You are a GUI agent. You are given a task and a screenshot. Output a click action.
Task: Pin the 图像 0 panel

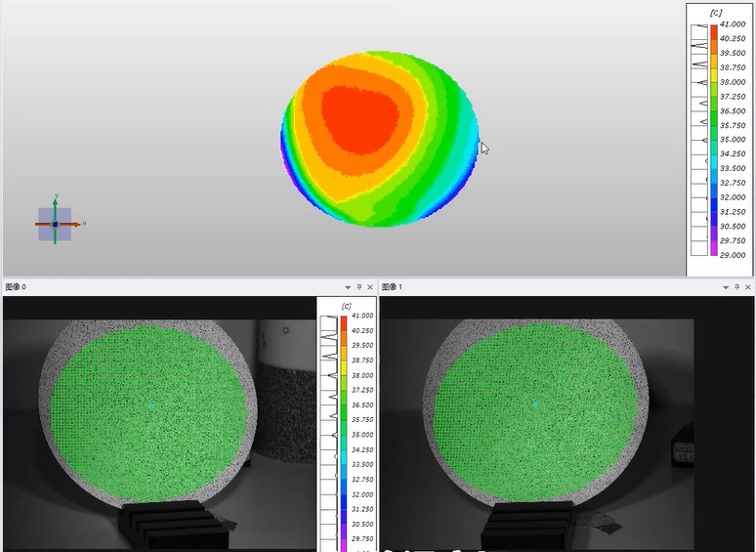coord(358,287)
